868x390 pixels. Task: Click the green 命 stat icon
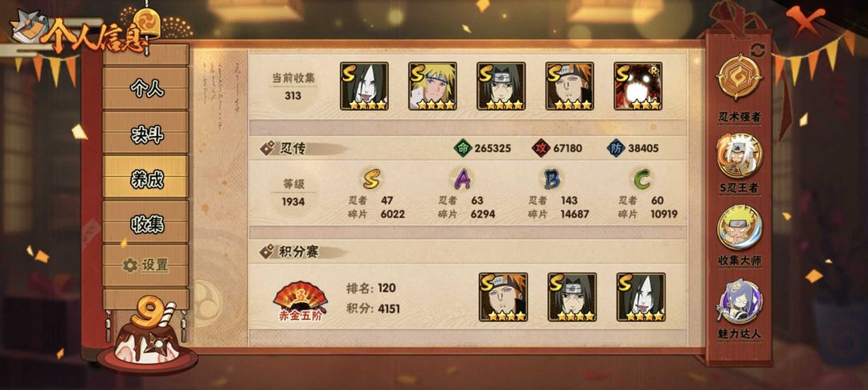[x=462, y=149]
